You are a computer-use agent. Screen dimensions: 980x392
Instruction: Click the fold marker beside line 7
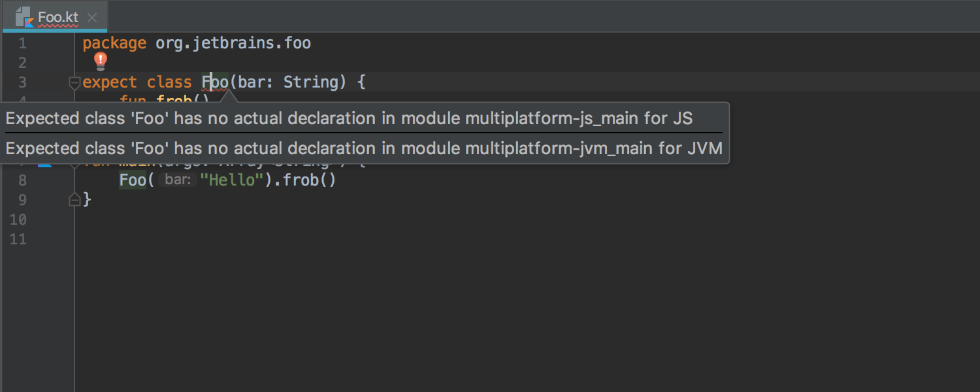click(74, 163)
